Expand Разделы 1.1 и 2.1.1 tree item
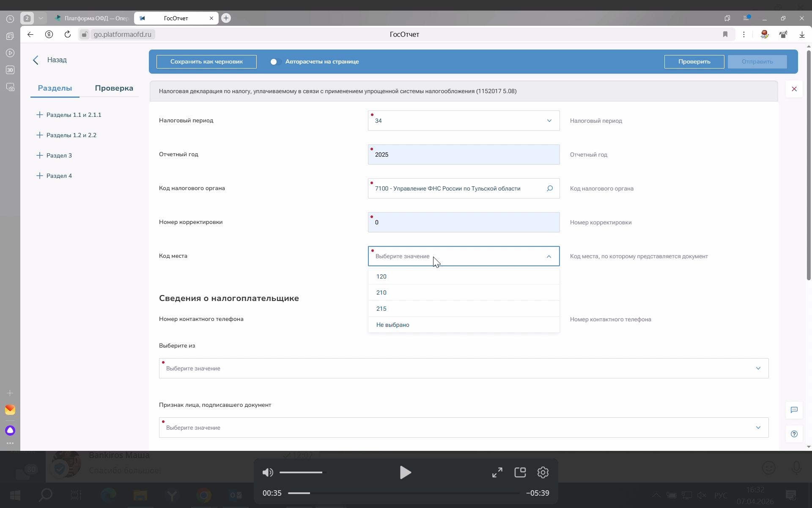Viewport: 812px width, 508px height. (40, 115)
